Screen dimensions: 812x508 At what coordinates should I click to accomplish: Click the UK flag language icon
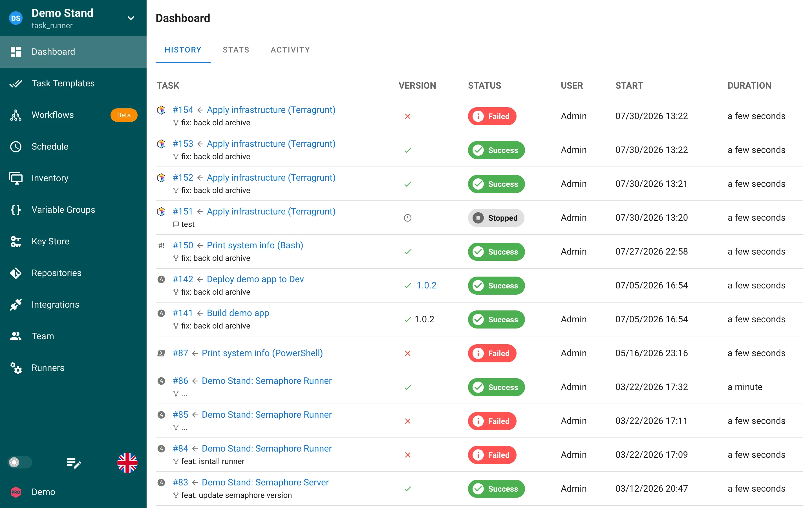(x=127, y=463)
